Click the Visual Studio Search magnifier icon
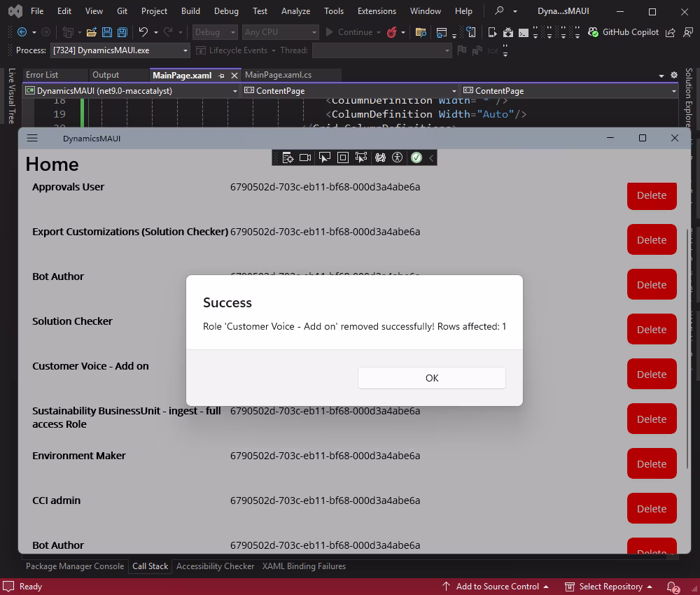 [x=500, y=10]
